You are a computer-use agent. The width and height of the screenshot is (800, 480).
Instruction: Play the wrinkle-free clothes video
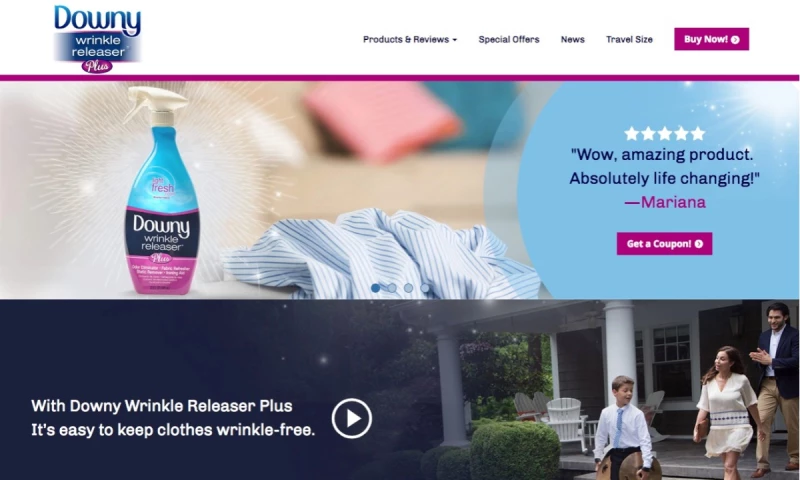pos(352,418)
